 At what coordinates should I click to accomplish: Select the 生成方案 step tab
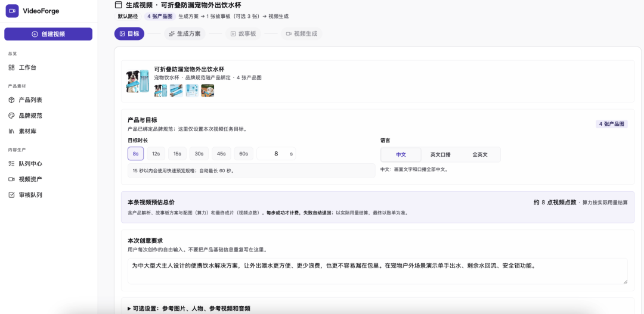(185, 33)
